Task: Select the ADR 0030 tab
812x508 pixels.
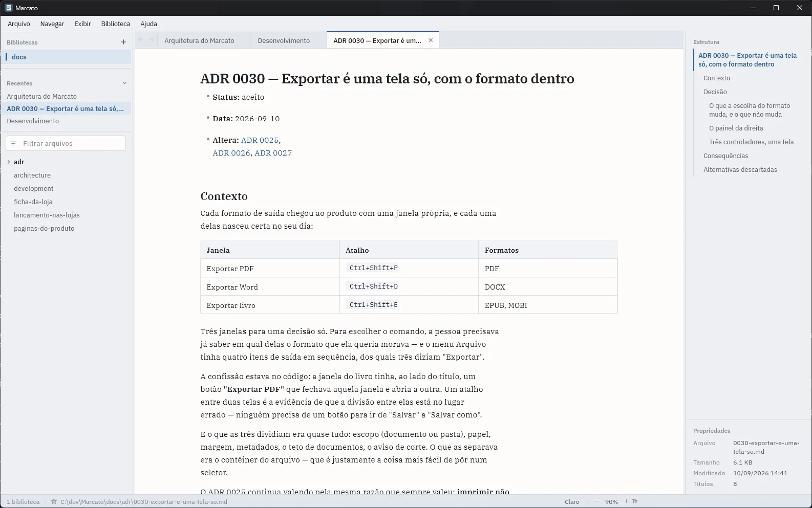Action: pos(377,40)
